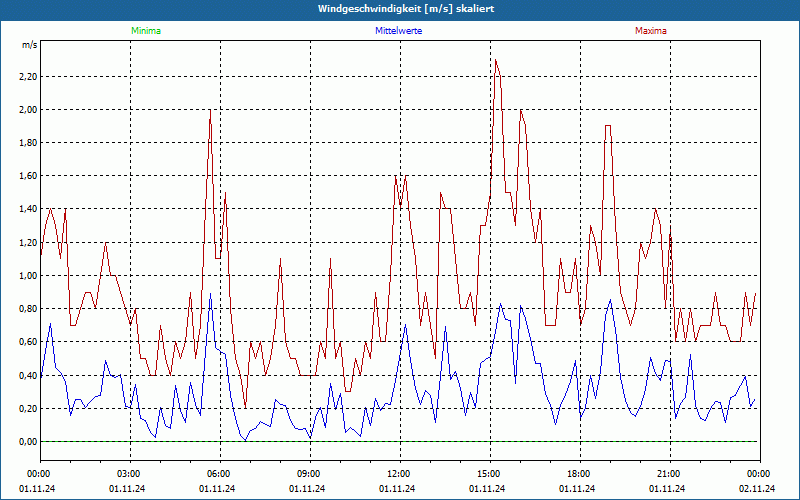Click the 0,20 y-axis value

29,409
